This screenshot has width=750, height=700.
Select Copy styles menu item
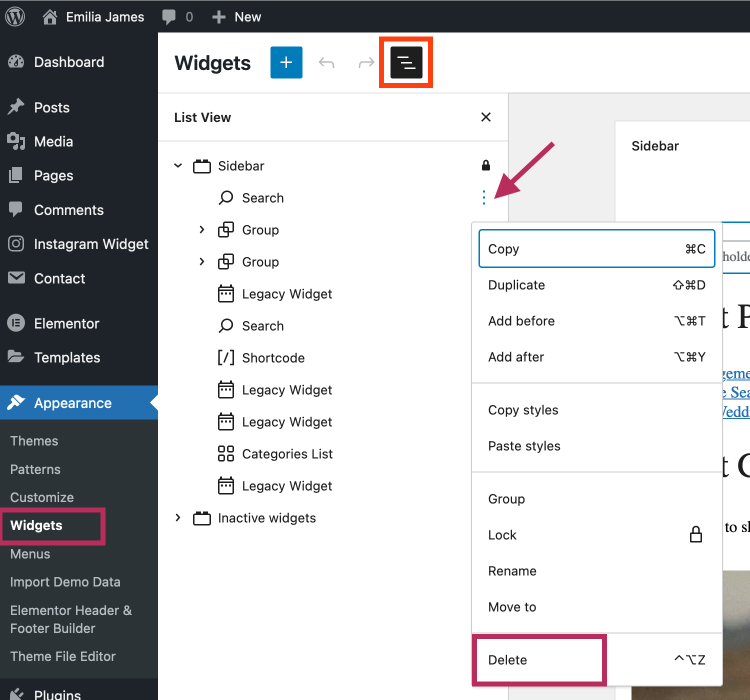523,410
